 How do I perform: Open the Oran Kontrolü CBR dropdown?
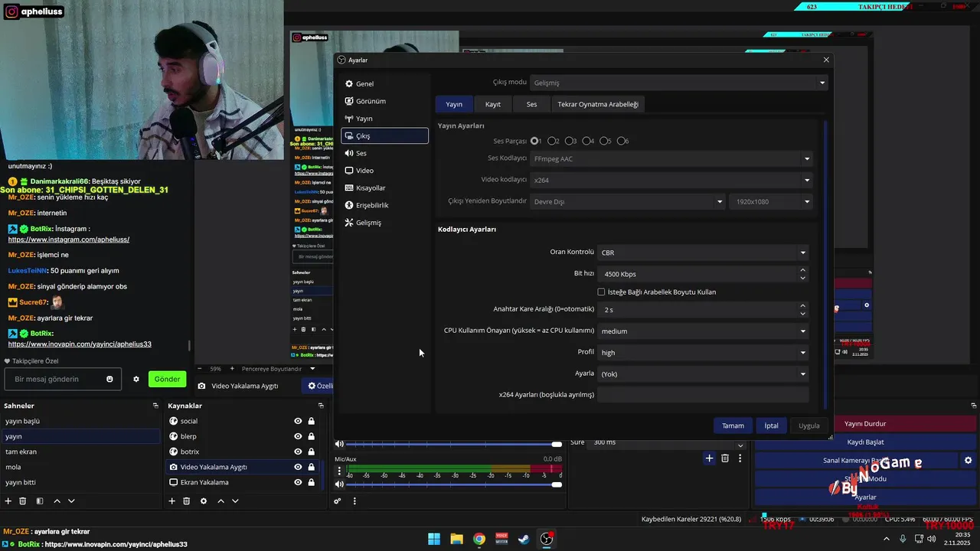tap(703, 253)
